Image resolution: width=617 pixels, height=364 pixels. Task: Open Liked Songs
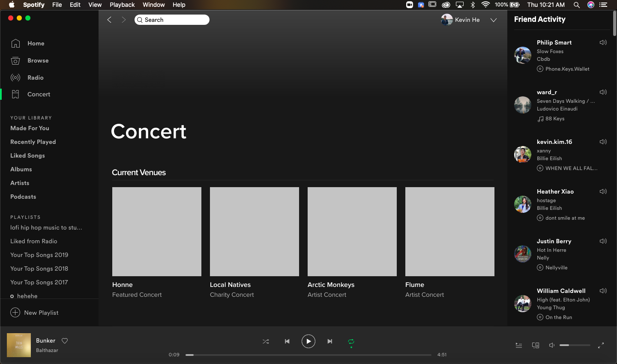coord(27,155)
